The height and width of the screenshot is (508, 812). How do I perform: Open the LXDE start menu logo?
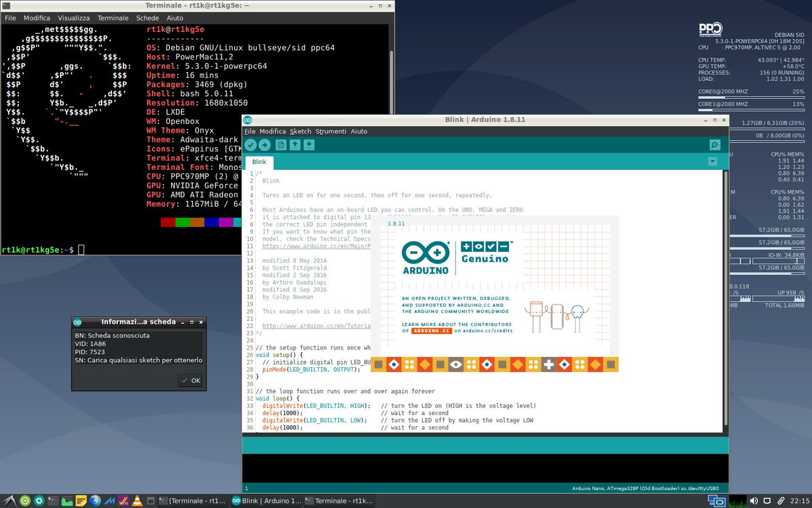9,501
